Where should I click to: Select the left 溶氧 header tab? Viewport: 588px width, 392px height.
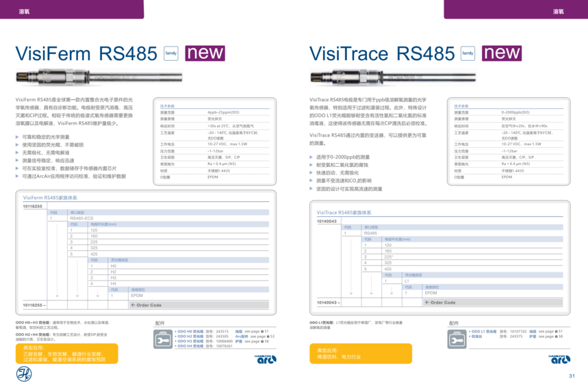coord(72,10)
